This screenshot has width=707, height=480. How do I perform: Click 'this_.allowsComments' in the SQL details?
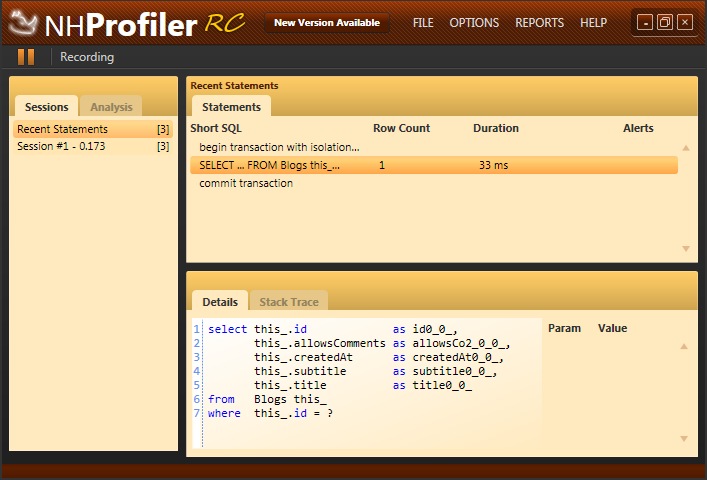tap(320, 343)
